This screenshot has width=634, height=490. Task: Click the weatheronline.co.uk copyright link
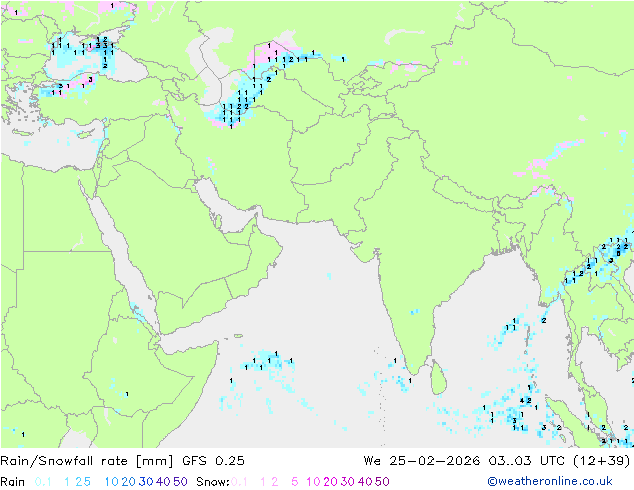click(550, 481)
